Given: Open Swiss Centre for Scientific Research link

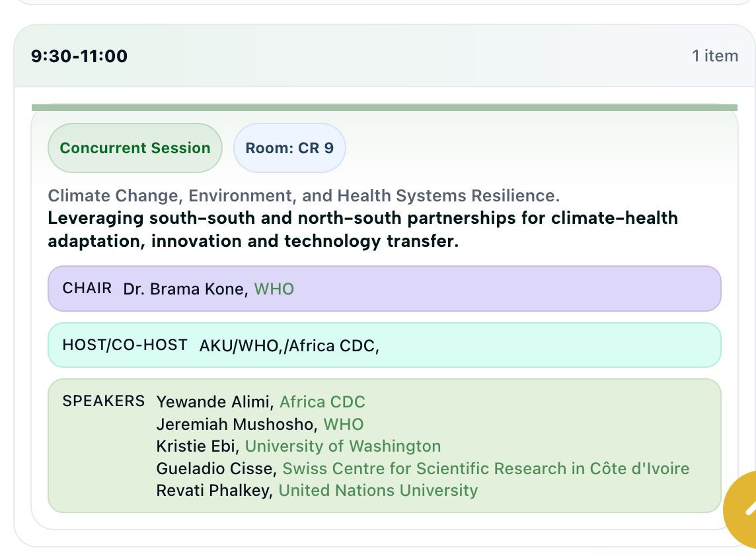Looking at the screenshot, I should [x=486, y=468].
